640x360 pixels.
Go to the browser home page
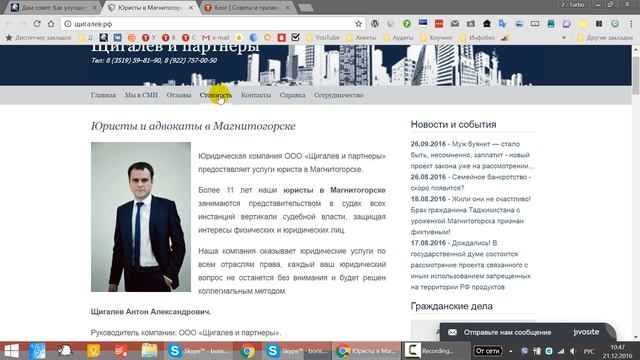click(51, 24)
